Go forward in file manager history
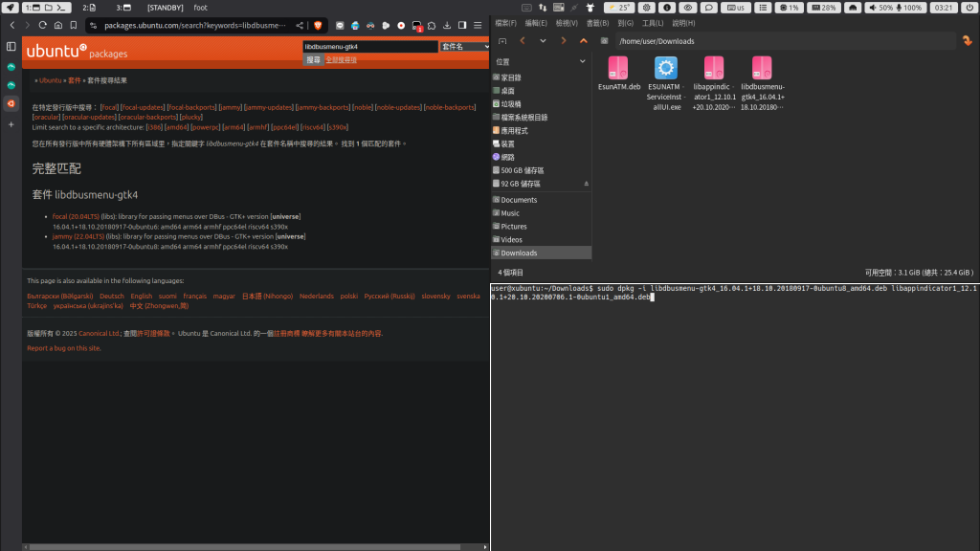This screenshot has width=980, height=551. click(563, 41)
